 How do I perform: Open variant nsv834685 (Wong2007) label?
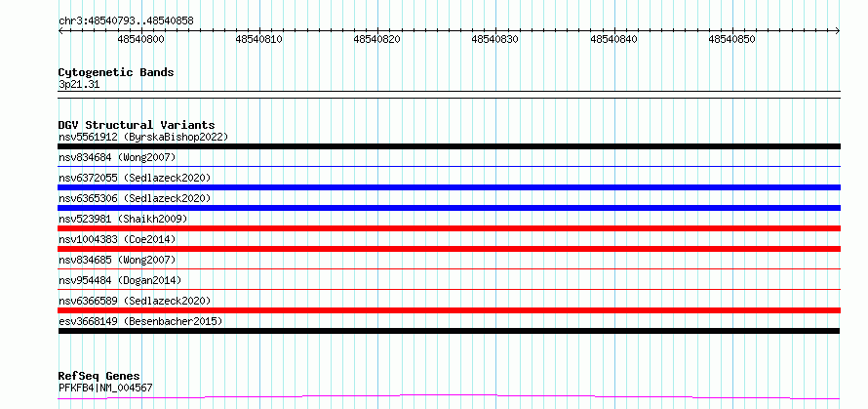coord(117,260)
